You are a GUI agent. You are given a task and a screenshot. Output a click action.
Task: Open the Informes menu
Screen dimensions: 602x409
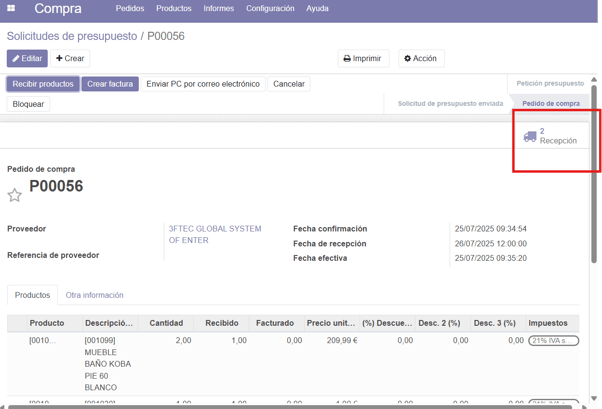coord(219,9)
